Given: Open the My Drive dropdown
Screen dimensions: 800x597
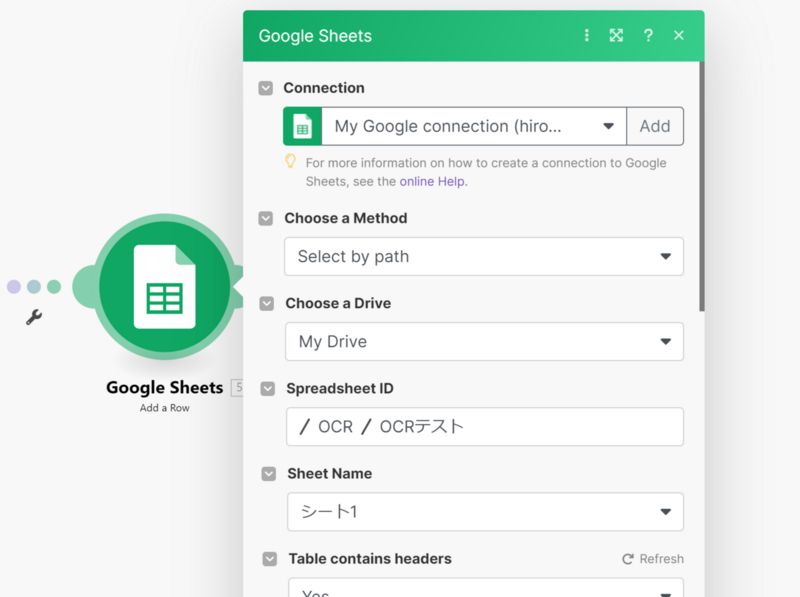Looking at the screenshot, I should (x=484, y=341).
